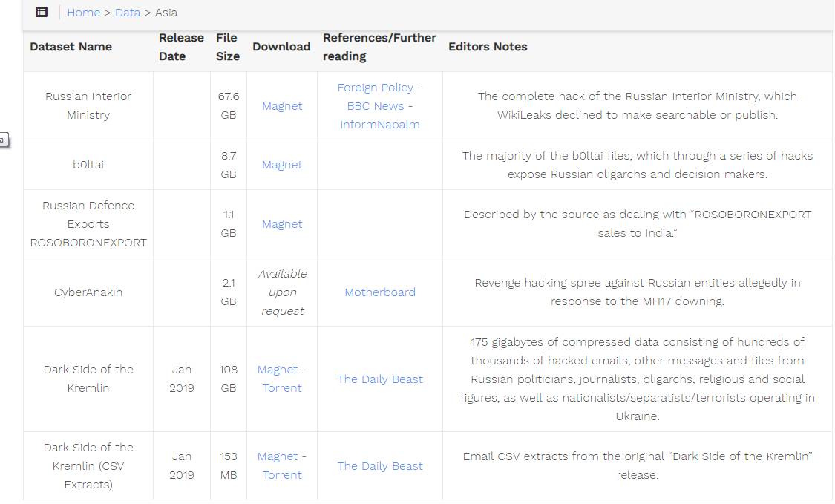Open the Motherboard article for CyberAnakin
This screenshot has width=835, height=504.
(380, 292)
